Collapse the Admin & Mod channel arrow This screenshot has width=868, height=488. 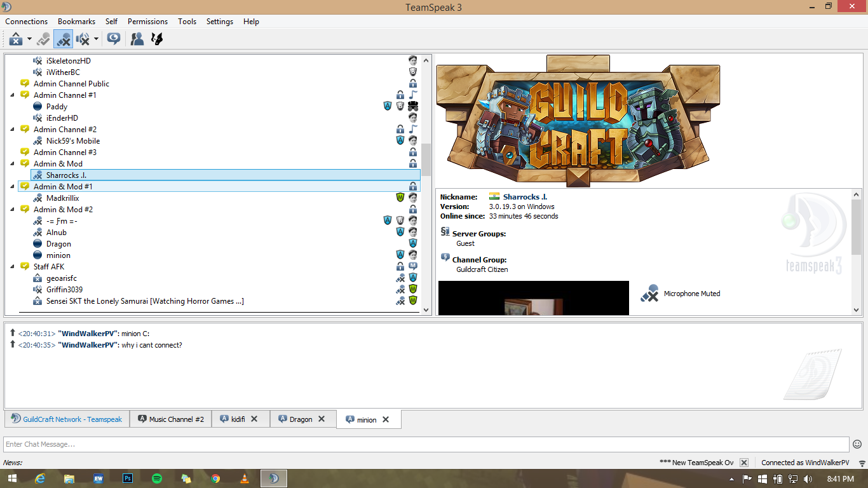tap(13, 164)
